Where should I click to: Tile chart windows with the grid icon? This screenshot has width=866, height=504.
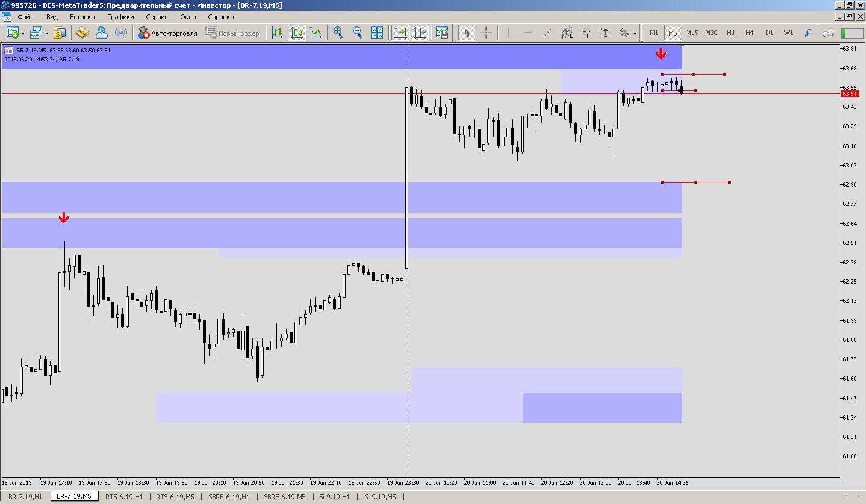pos(377,33)
